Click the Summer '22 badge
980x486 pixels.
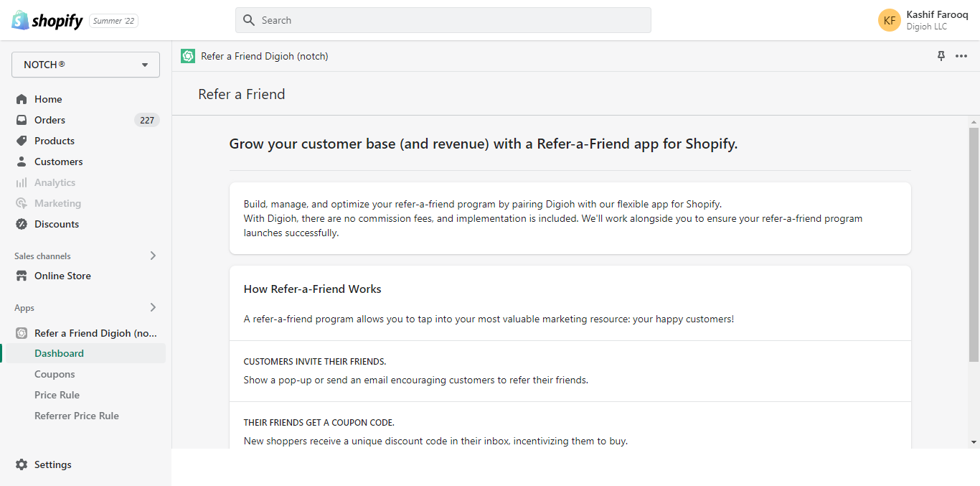pos(113,21)
